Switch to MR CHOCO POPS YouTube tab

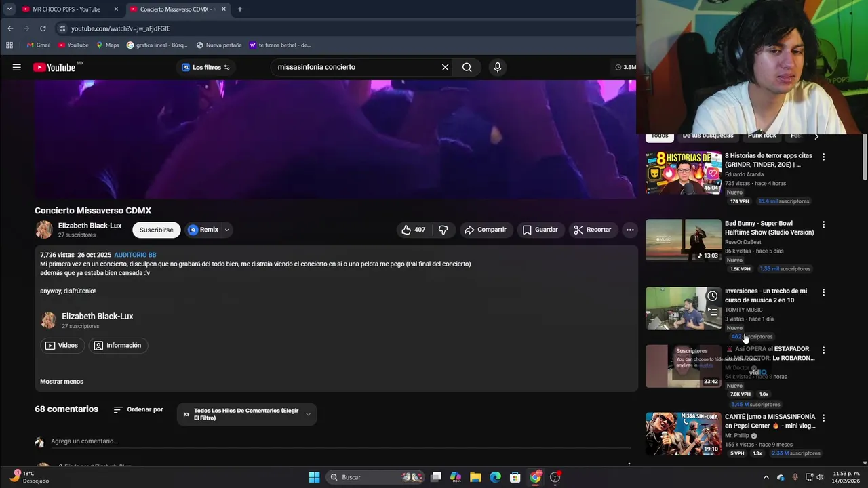click(68, 9)
